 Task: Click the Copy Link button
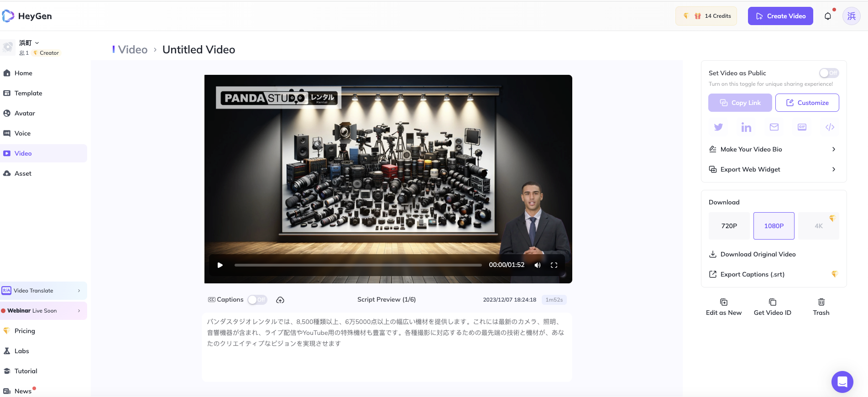tap(740, 103)
